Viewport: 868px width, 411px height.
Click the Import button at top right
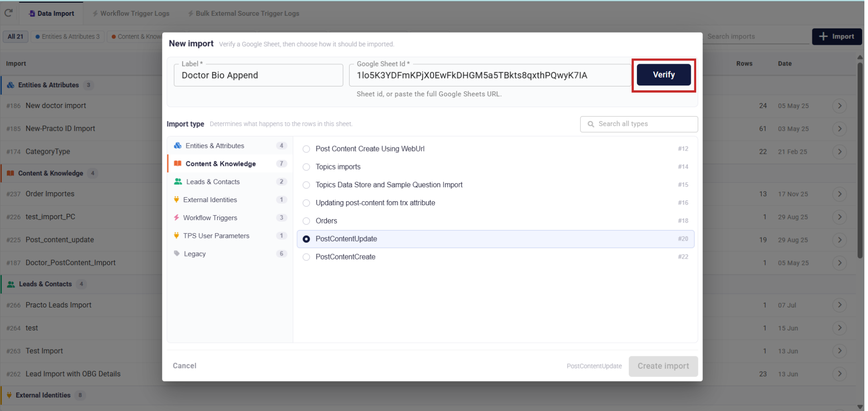836,37
